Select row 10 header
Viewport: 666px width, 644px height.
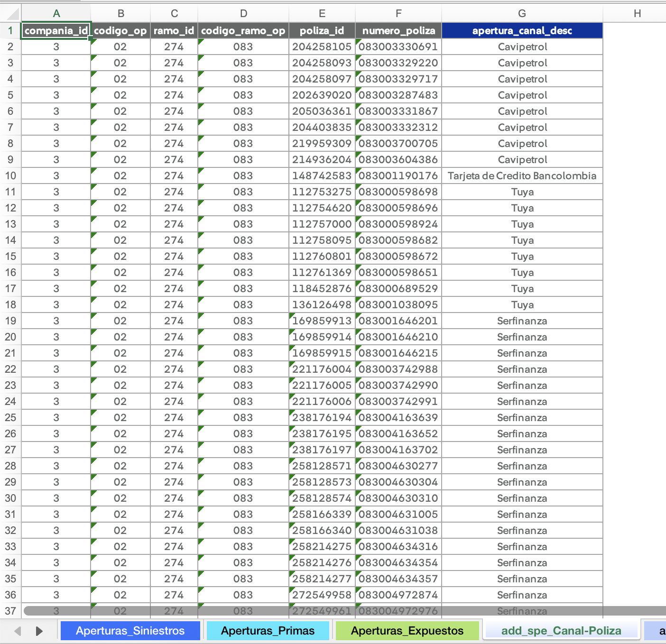pos(10,176)
